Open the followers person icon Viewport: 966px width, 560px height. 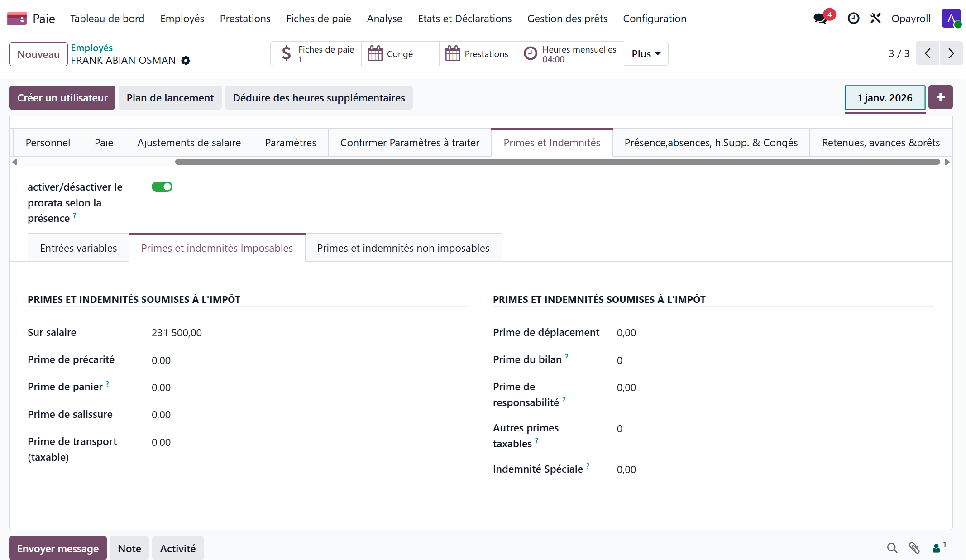click(937, 548)
